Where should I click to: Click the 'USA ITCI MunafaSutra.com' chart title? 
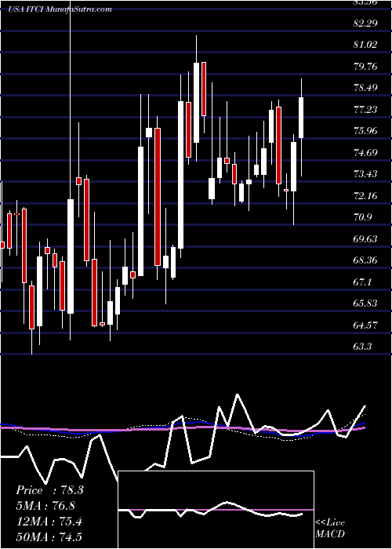(x=60, y=9)
